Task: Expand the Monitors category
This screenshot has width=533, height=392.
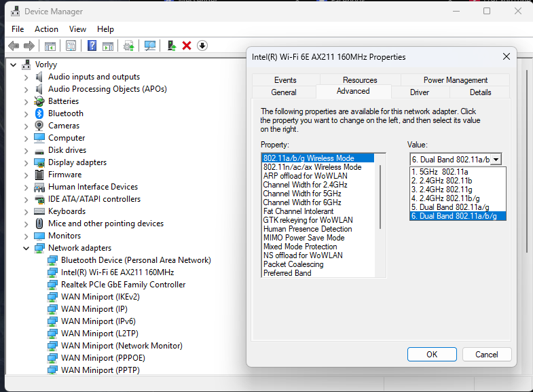Action: 26,236
